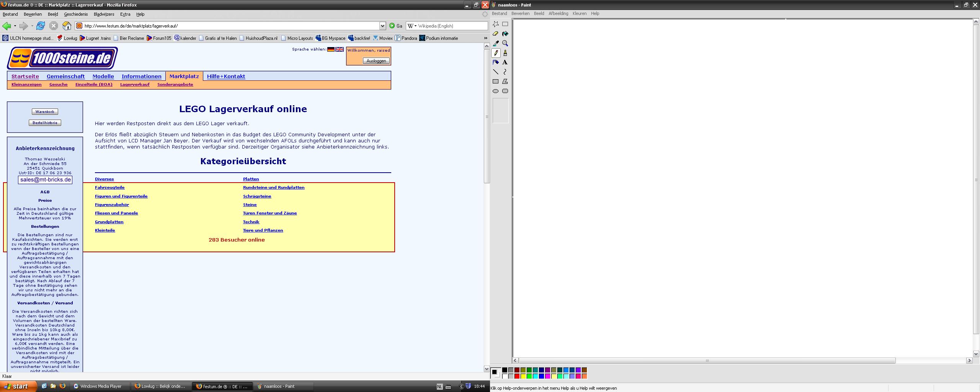
Task: Open the Back button history dropdown arrow
Action: (15, 26)
